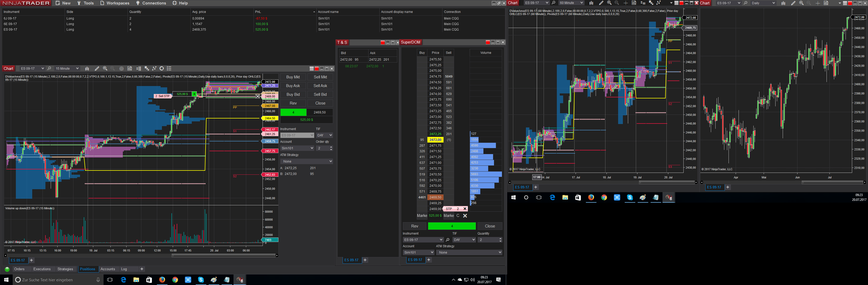868x285 pixels.
Task: Sort positions by PnL column header
Action: (285, 12)
